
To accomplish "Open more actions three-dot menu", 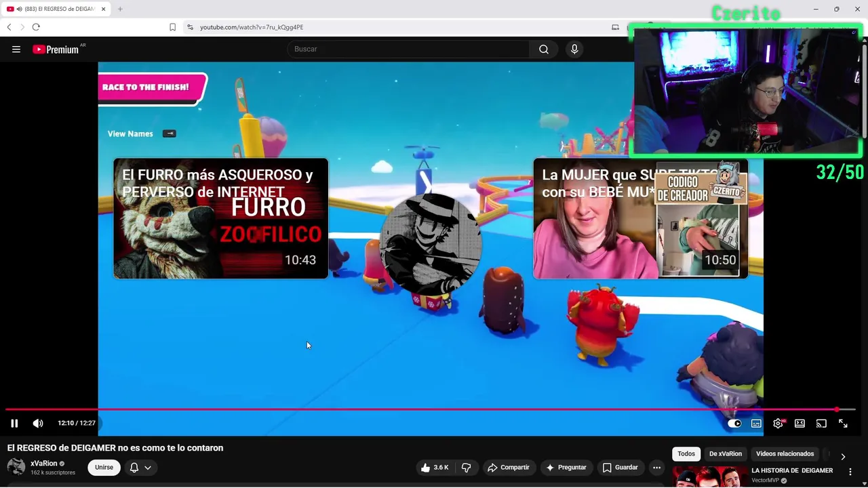I will point(656,467).
